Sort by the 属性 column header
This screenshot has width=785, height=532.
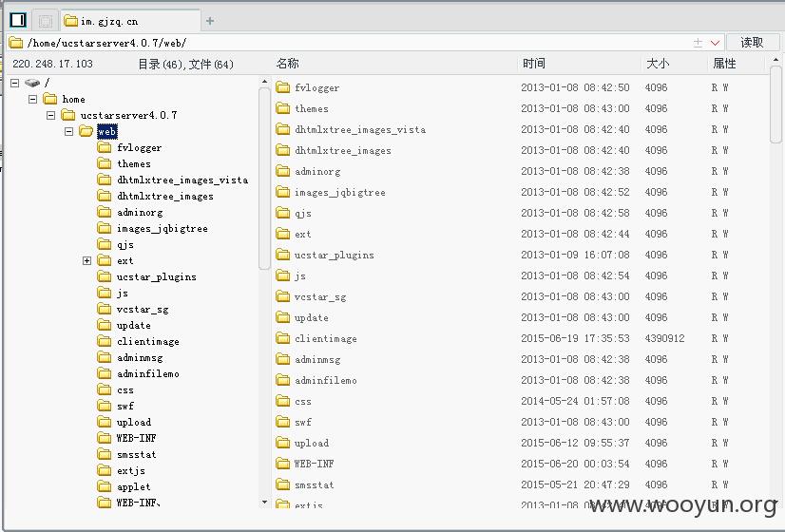(x=724, y=64)
